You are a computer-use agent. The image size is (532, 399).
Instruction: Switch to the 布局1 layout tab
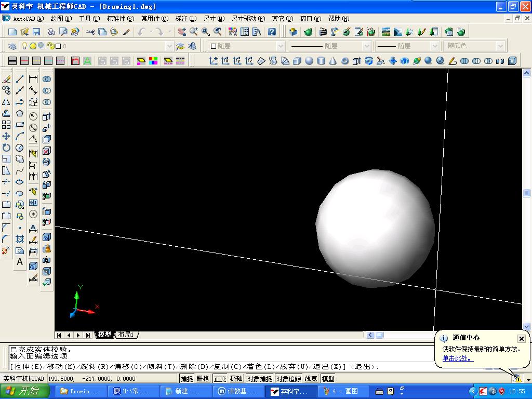[x=126, y=335]
